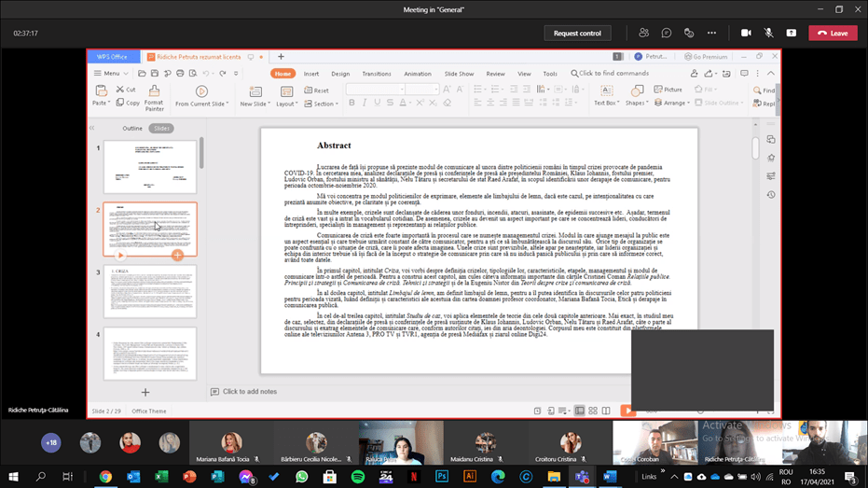Image resolution: width=868 pixels, height=488 pixels.
Task: Open the meeting chat conversation
Action: tap(667, 33)
